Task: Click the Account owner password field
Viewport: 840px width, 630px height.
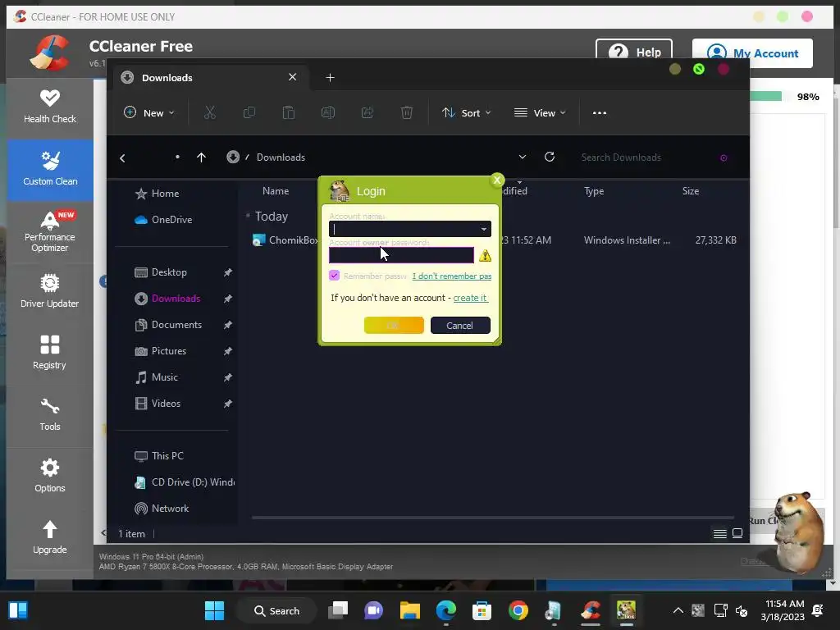Action: [x=401, y=255]
